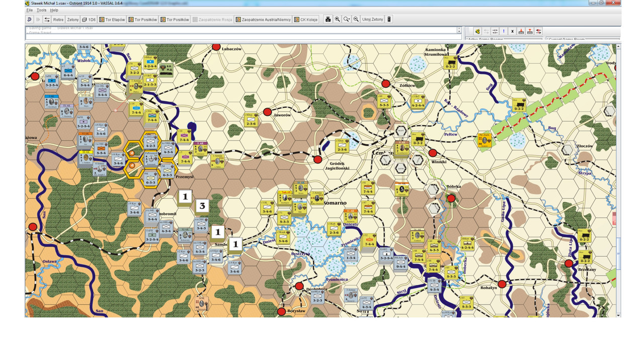Image resolution: width=644 pixels, height=357 pixels.
Task: Click the Żetony button
Action: (73, 19)
